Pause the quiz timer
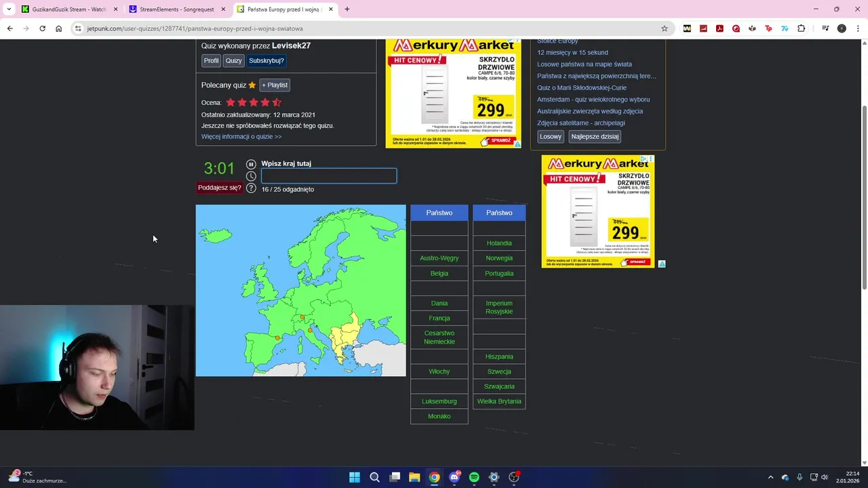Viewport: 868px width, 488px height. tap(251, 164)
